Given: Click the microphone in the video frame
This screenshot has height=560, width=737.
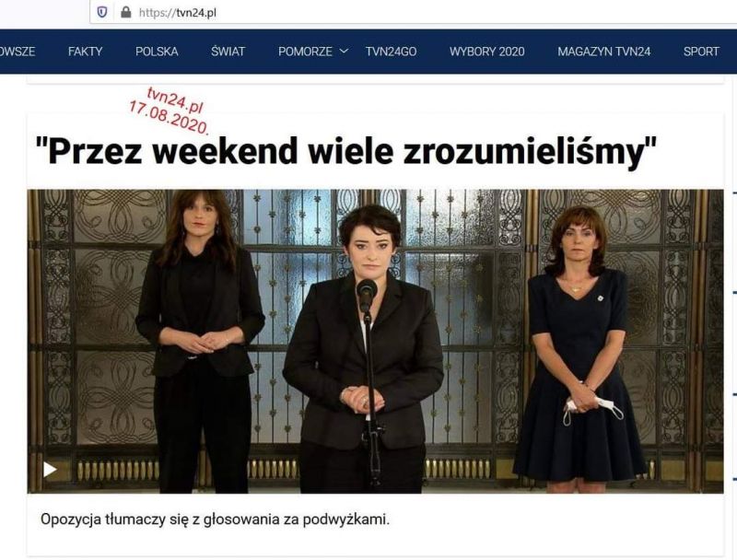Looking at the screenshot, I should [x=367, y=296].
